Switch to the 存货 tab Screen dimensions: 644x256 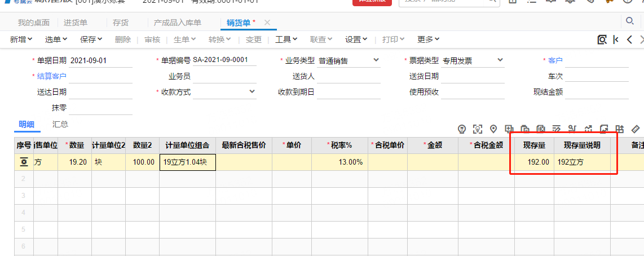pos(121,23)
